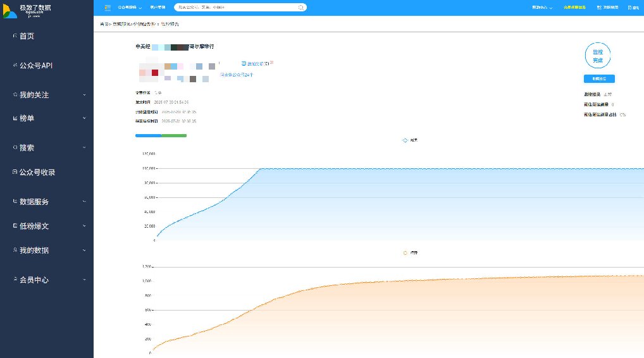Click the chart icon beside 榜单
This screenshot has width=644, height=358.
pyautogui.click(x=15, y=118)
